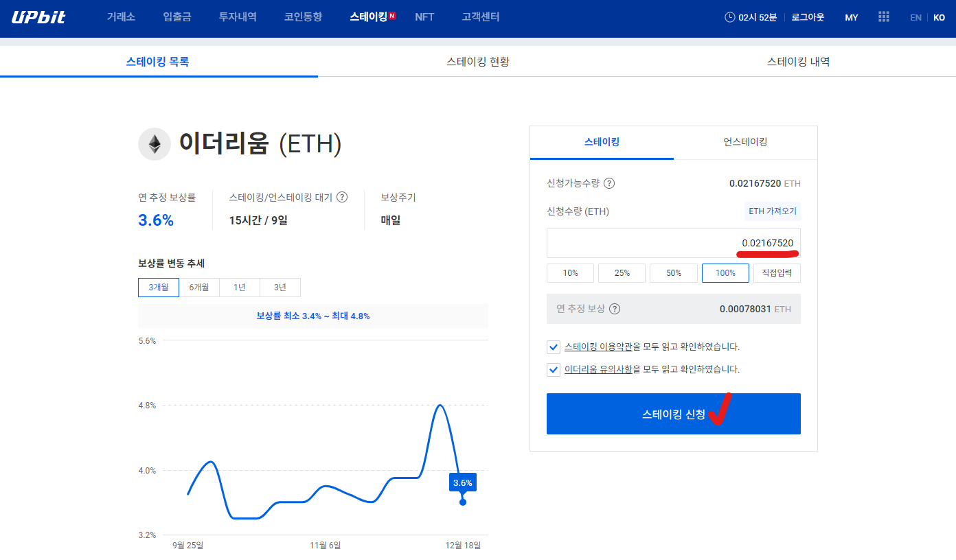Screen dimensions: 956x560
Task: Click the 보상률 변동 추세 label
Action: 172,263
